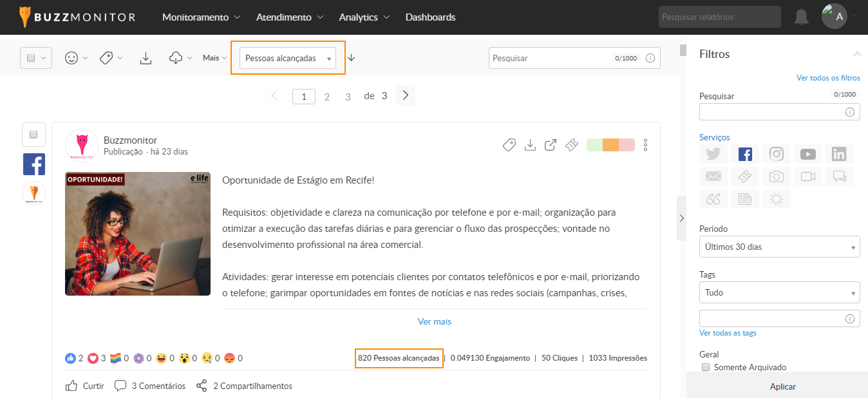Open the sentiment smiley face menu
The image size is (868, 398).
[x=71, y=58]
